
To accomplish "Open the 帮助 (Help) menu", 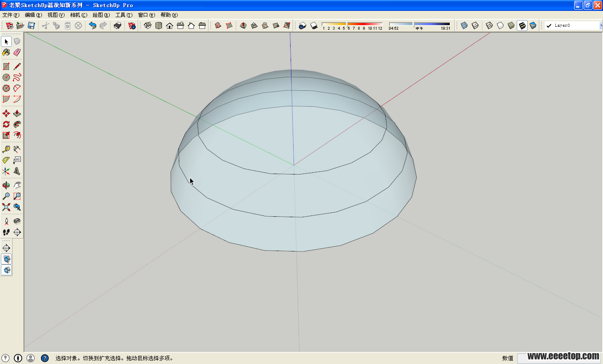I will [169, 15].
